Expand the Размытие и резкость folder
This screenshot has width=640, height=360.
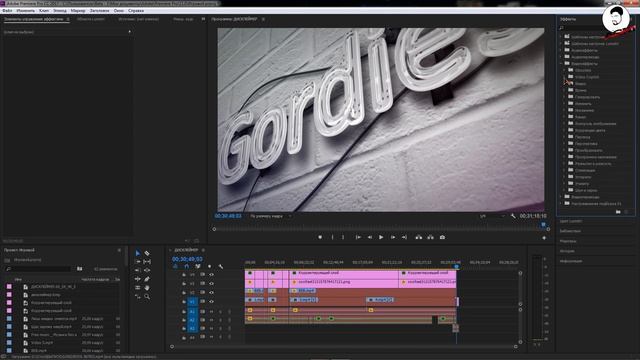(565, 164)
